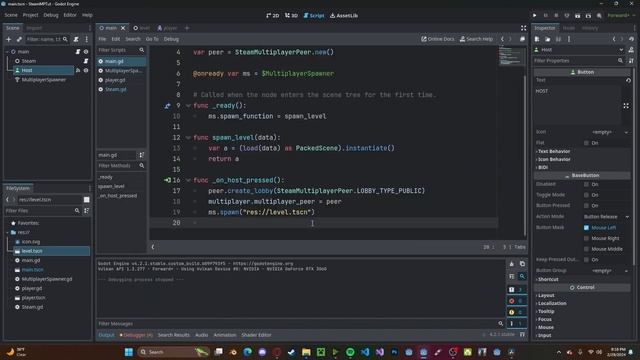Toggle the Keep Pressed Outside checkbox
This screenshot has width=640, height=360.
pos(587,260)
